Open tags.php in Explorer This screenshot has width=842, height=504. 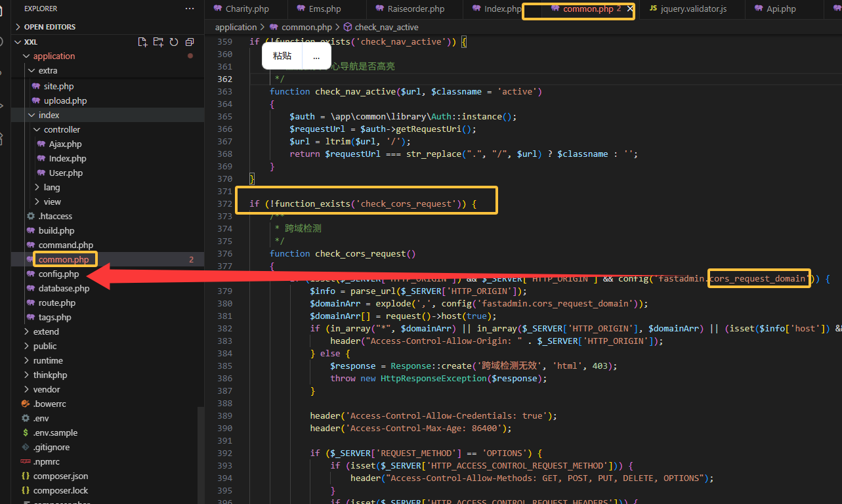click(54, 318)
